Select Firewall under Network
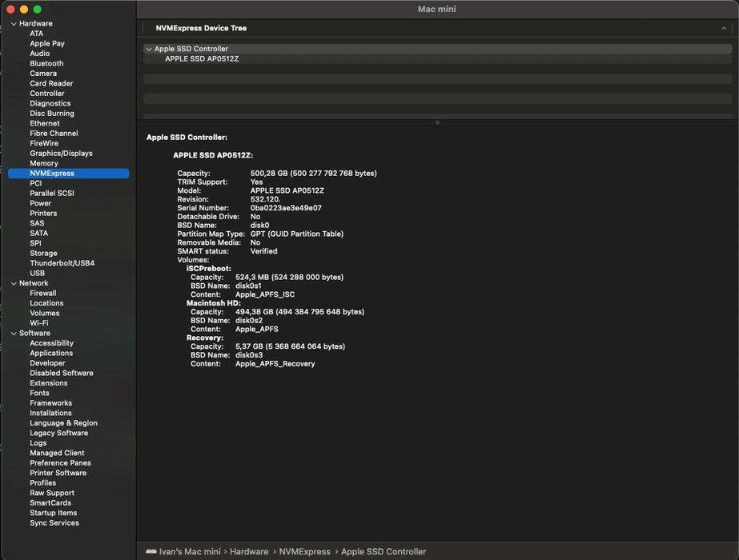 [x=43, y=293]
